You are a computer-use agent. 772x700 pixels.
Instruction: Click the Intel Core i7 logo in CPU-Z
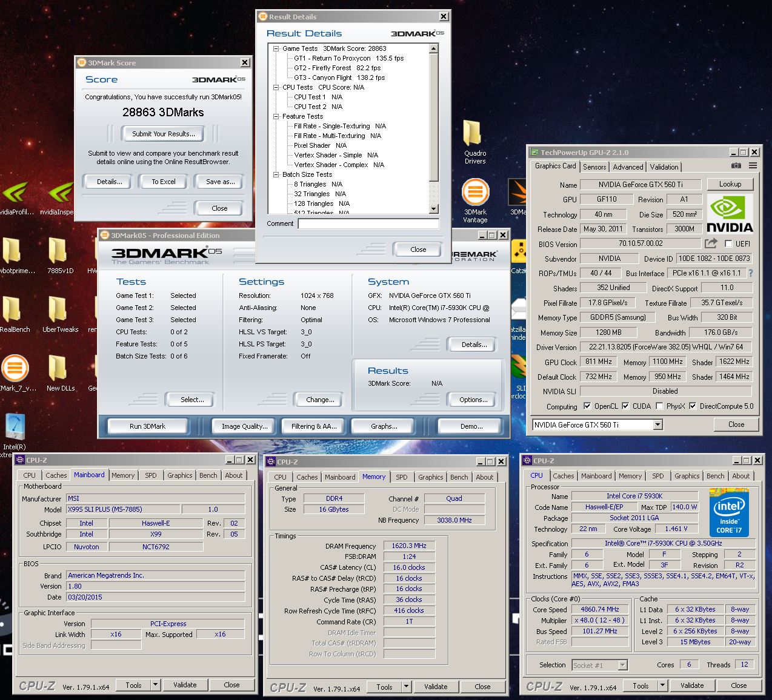pos(729,513)
